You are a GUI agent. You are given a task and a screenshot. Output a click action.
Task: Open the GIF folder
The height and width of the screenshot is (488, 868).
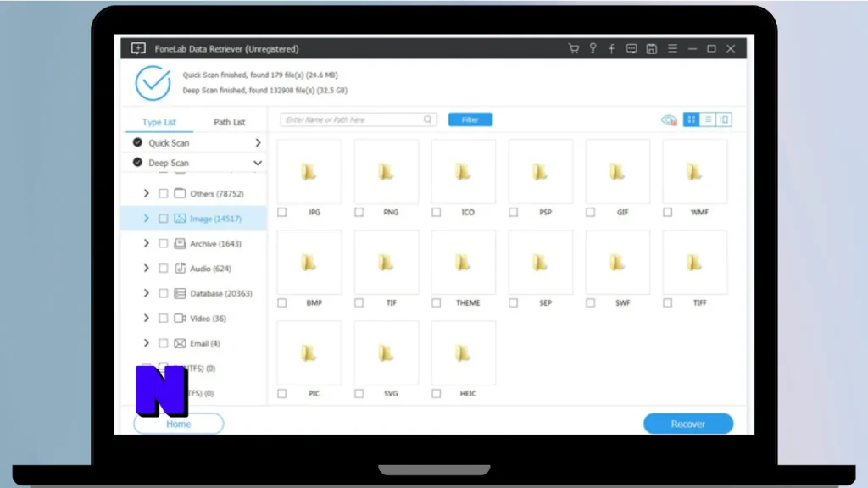point(618,171)
